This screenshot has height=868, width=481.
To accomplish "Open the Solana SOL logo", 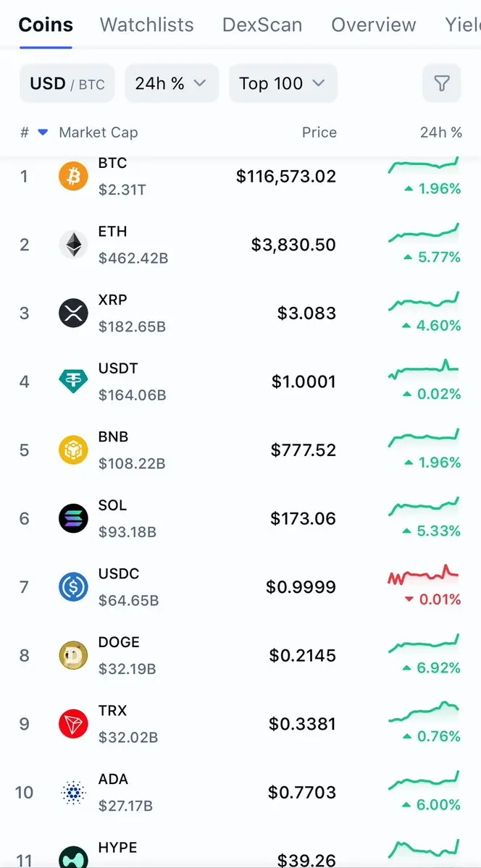I will pos(73,518).
